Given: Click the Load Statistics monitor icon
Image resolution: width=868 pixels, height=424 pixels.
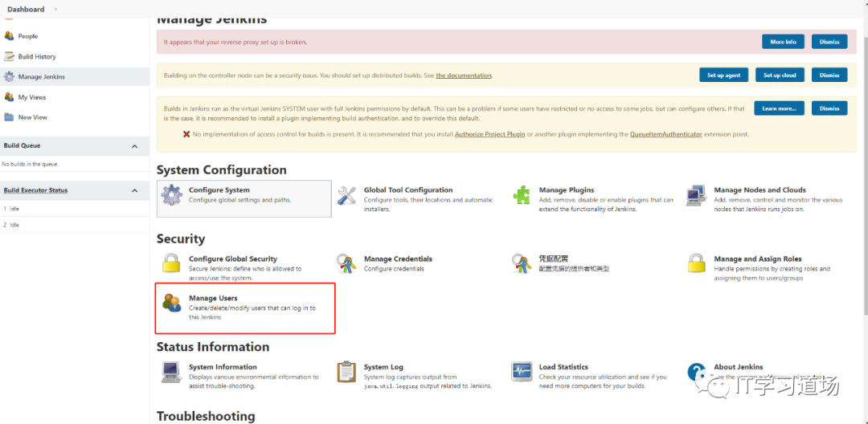Looking at the screenshot, I should pyautogui.click(x=522, y=372).
